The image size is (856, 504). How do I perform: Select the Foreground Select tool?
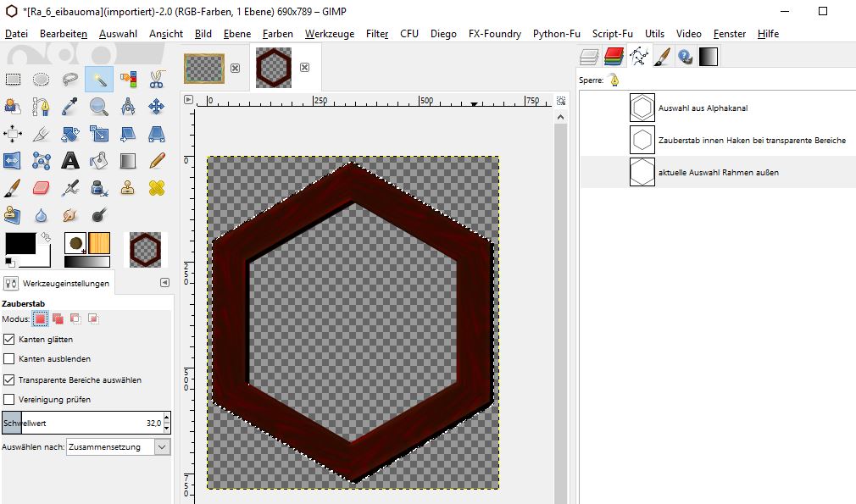[13, 107]
